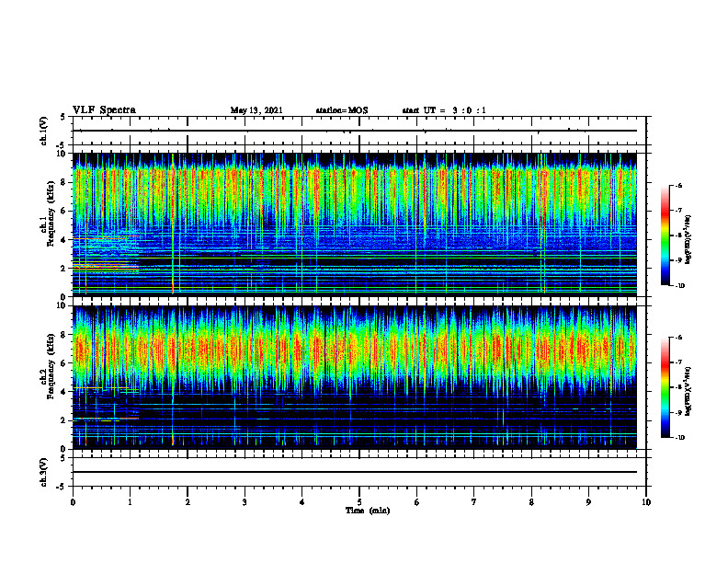The width and height of the screenshot is (728, 563).
Task: Click time axis tick label "7"
Action: (x=474, y=502)
